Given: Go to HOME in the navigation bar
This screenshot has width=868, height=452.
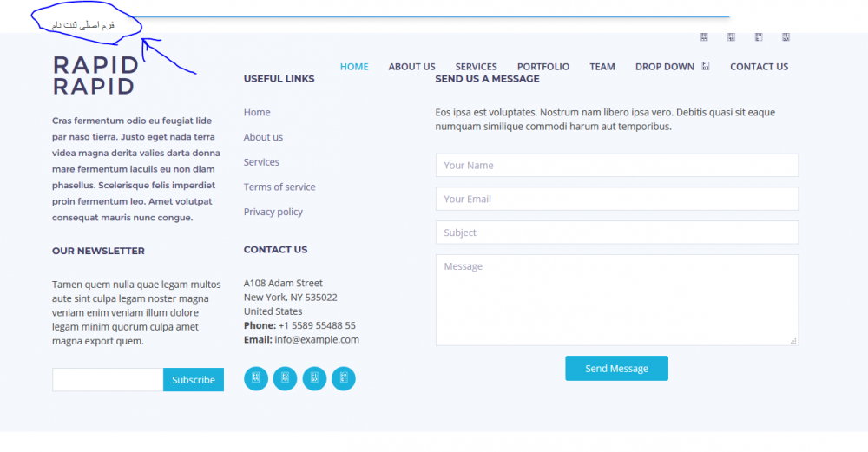Looking at the screenshot, I should pos(354,67).
